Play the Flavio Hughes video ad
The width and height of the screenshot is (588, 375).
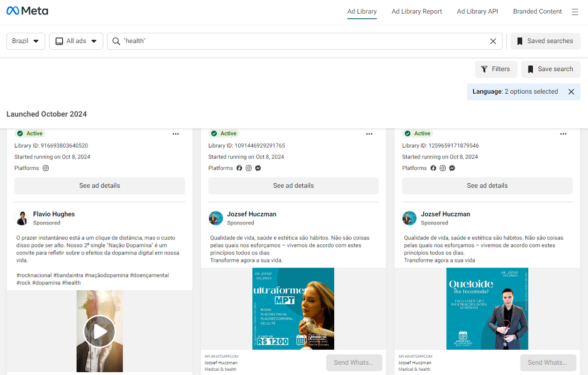[x=99, y=331]
